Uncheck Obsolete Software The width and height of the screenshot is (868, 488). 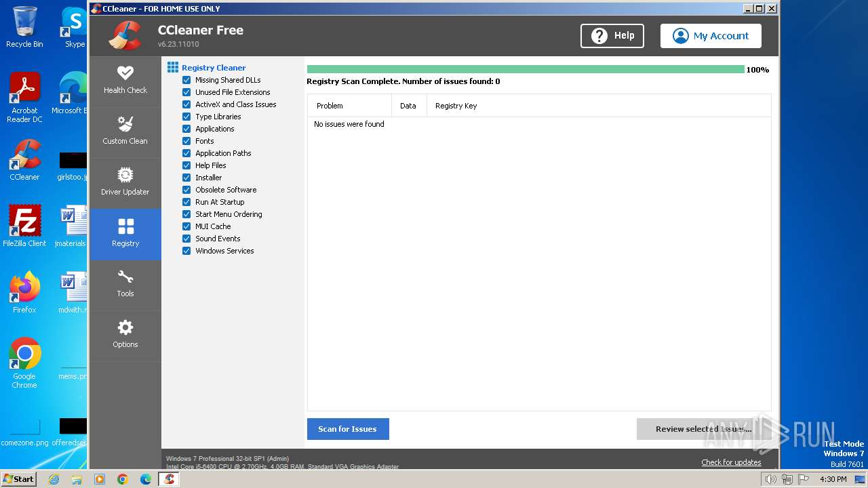(x=186, y=190)
